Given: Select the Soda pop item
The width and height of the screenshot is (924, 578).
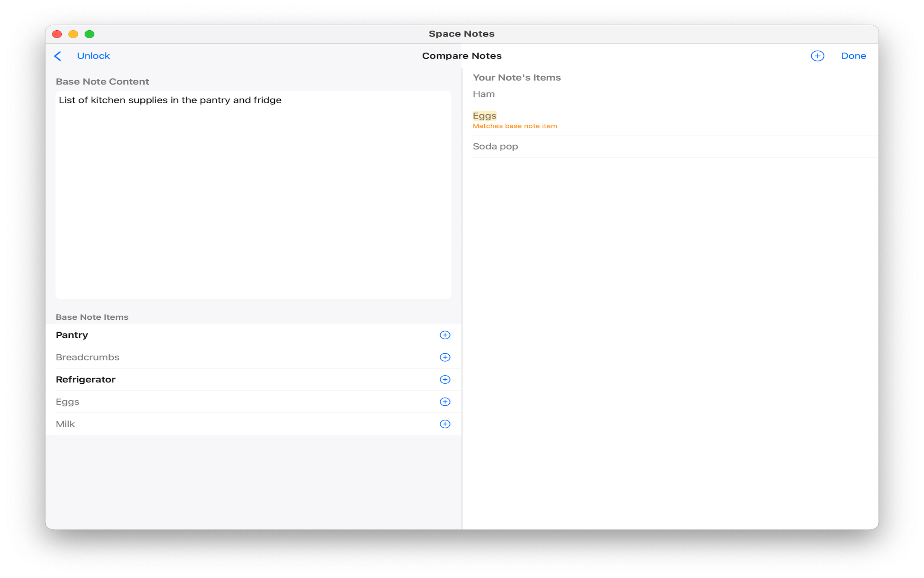Looking at the screenshot, I should (x=675, y=146).
